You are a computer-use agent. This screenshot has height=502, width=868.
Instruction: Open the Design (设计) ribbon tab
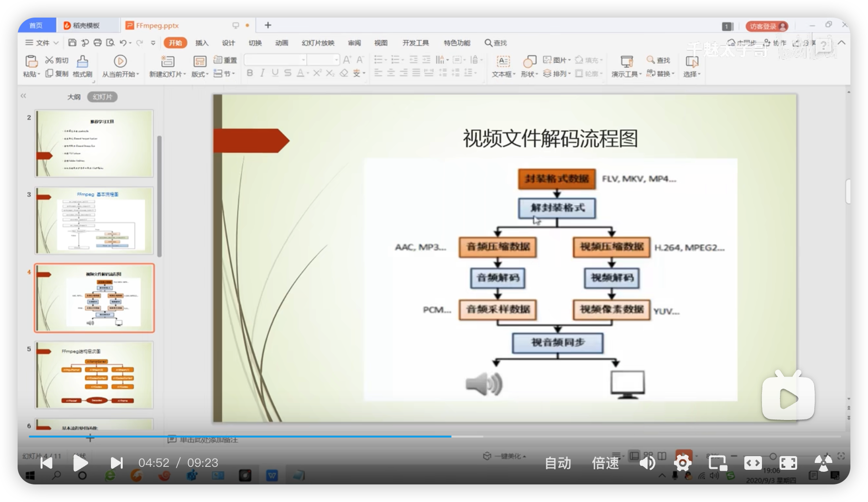228,43
